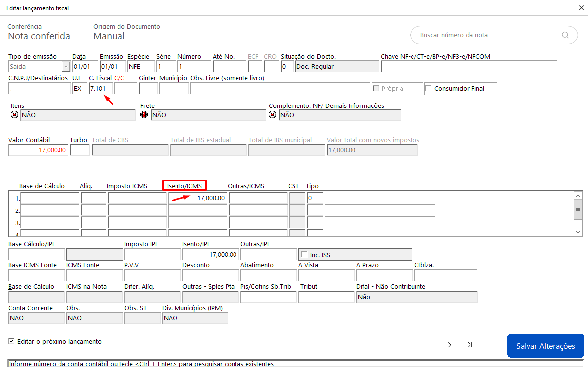Click row 1 Base de Cálculo cell
588x367 pixels.
(x=50, y=198)
